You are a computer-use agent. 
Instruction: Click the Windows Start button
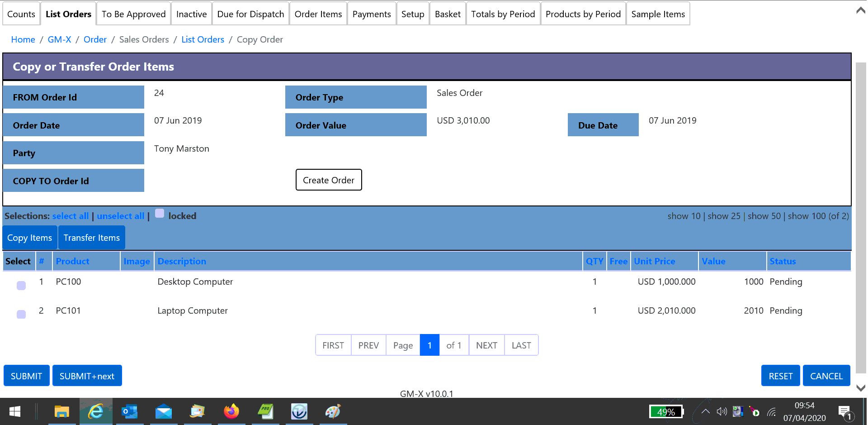(15, 411)
